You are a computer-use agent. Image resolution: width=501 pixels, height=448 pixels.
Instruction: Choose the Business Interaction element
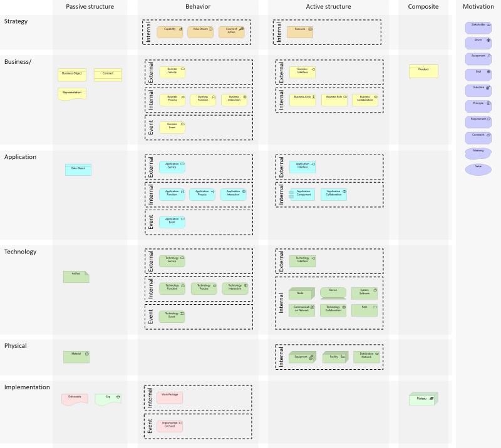234,100
